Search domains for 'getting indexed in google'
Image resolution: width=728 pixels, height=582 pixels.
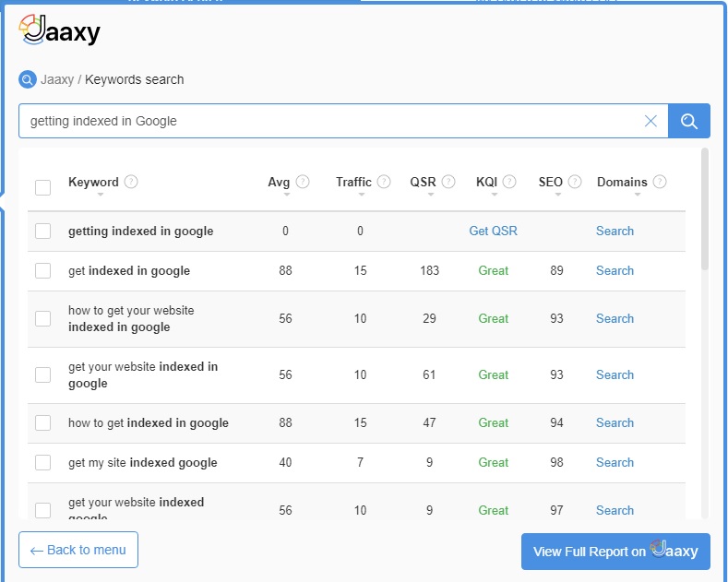615,231
